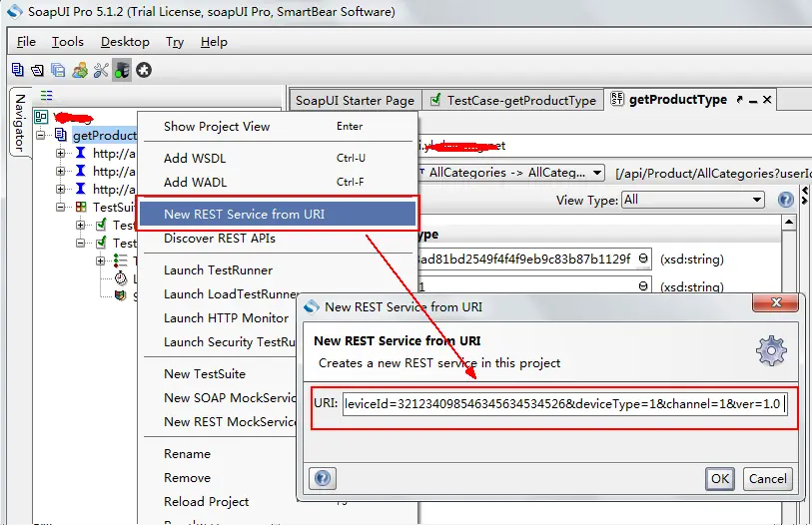Screen dimensions: 812x525
Task: Click the /api/Product/AllCategories resource path text
Action: (x=713, y=174)
